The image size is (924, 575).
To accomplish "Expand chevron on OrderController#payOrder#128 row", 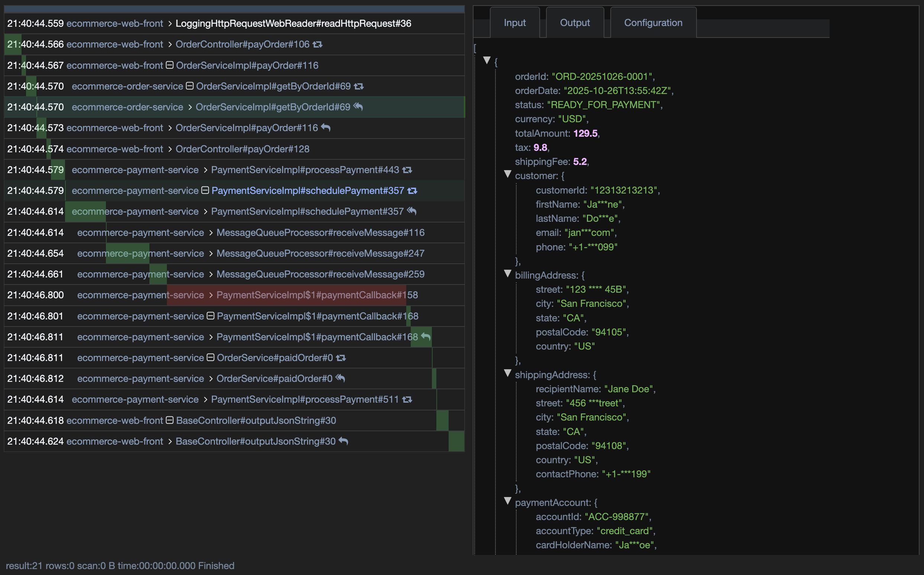I will (x=170, y=149).
